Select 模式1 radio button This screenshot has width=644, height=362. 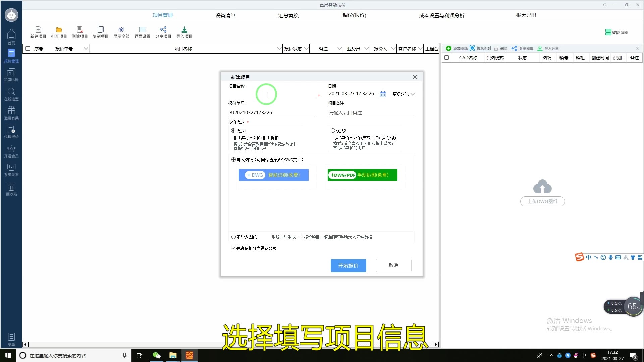click(x=233, y=131)
